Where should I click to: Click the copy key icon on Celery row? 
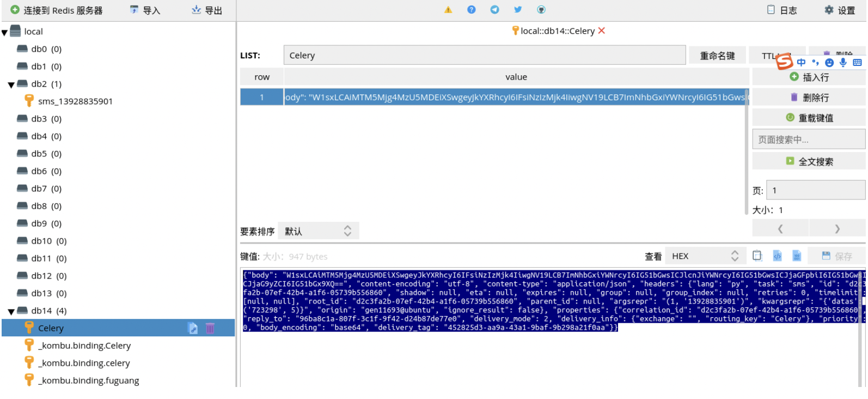tap(193, 328)
